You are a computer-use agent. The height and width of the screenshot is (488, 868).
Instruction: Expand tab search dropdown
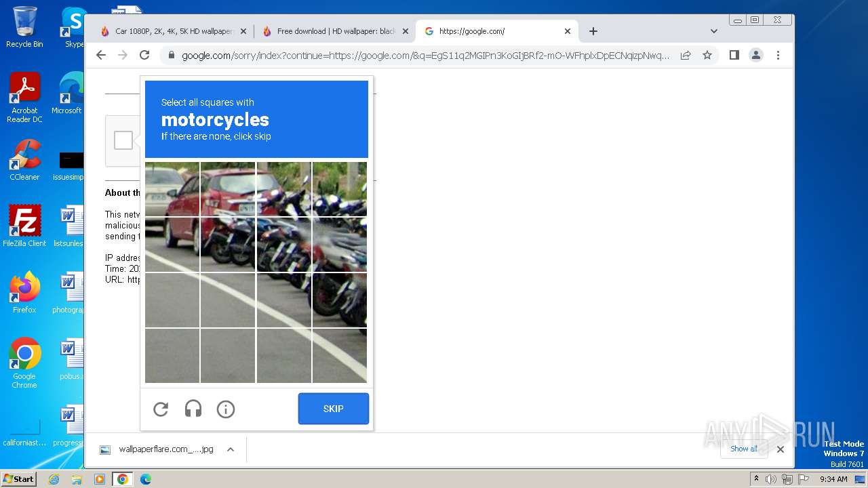tap(714, 31)
